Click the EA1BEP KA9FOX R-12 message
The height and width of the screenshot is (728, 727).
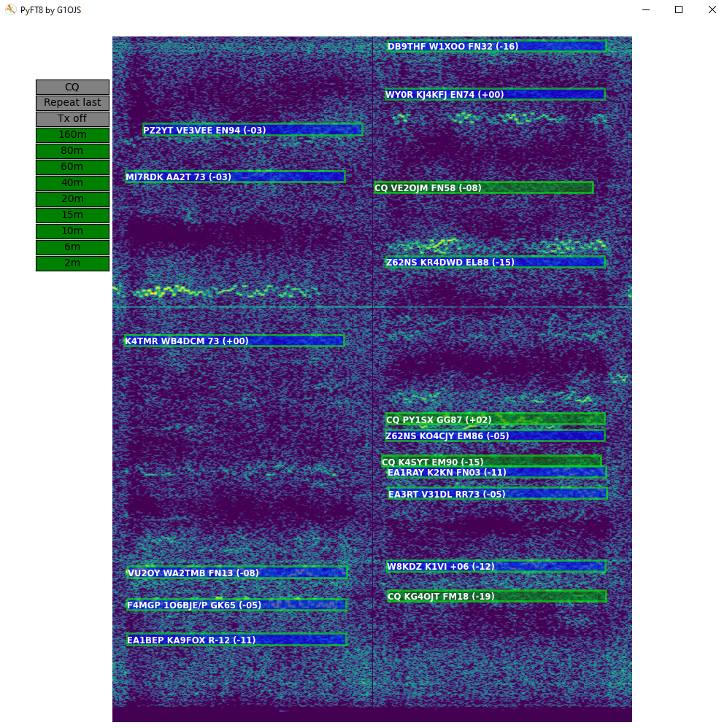coord(236,639)
